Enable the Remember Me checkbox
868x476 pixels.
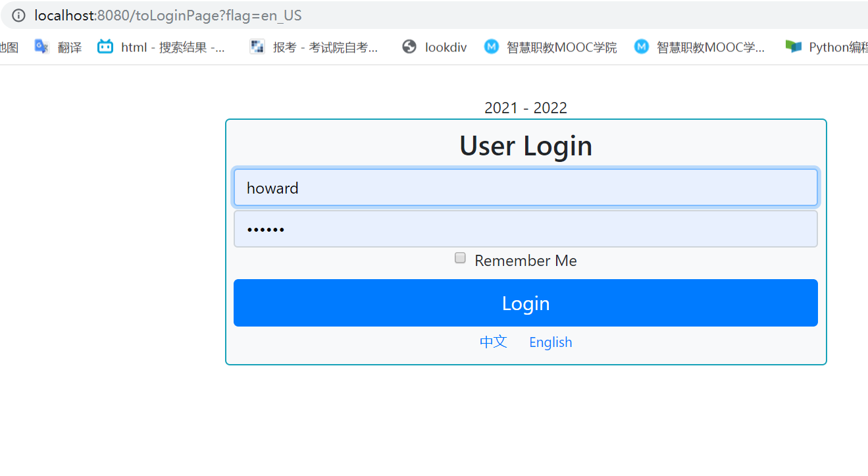click(459, 257)
